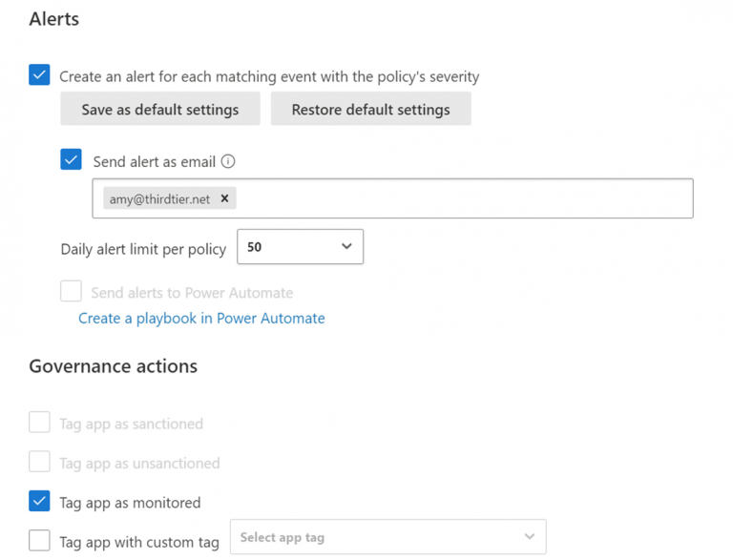Select the amy@thirdtier.net email chip
733x560 pixels.
click(x=159, y=198)
